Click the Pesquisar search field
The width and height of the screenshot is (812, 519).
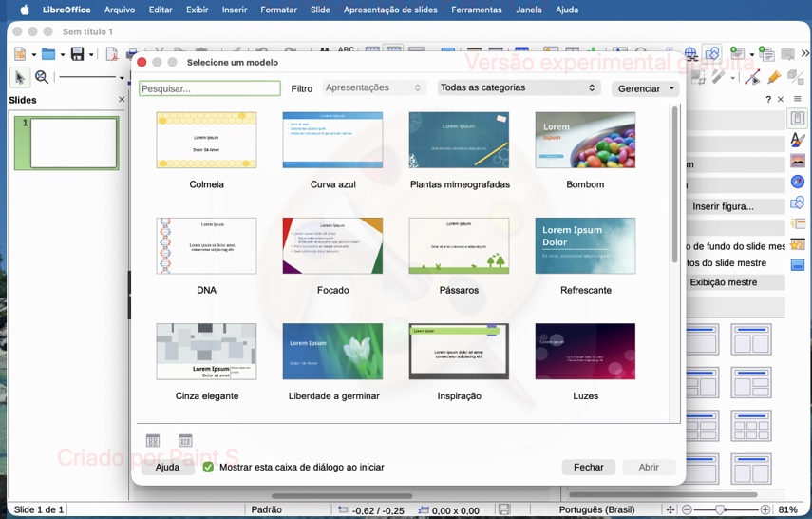click(x=210, y=88)
